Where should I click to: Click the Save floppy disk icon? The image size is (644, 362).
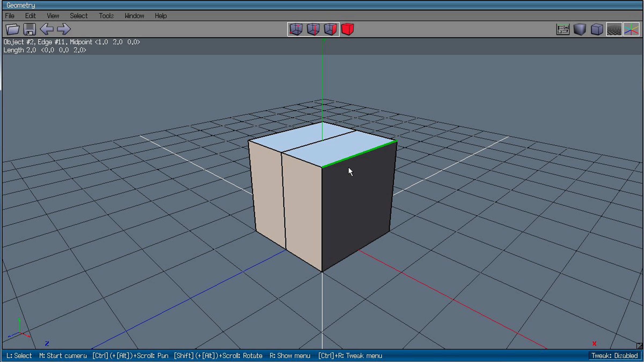[x=30, y=29]
